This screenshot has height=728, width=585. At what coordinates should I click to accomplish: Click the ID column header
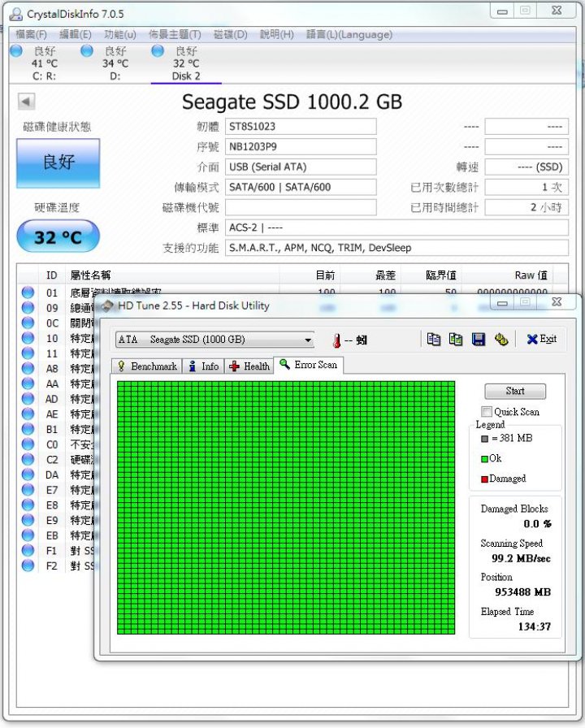[51, 275]
